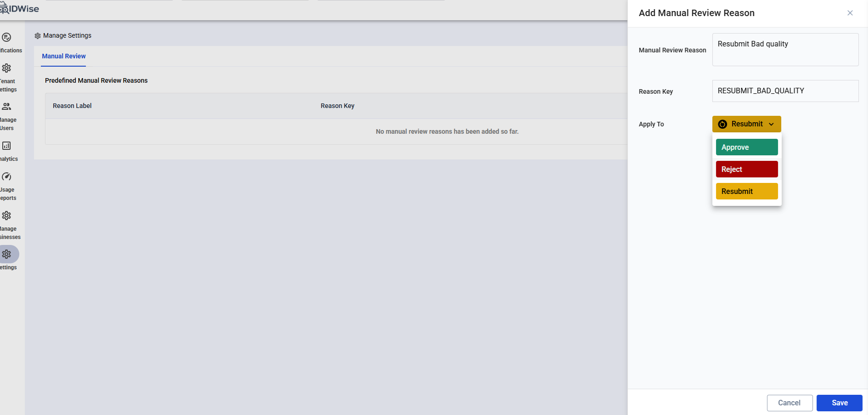Open the Usage Reports gauge icon
The height and width of the screenshot is (415, 868).
(6, 176)
